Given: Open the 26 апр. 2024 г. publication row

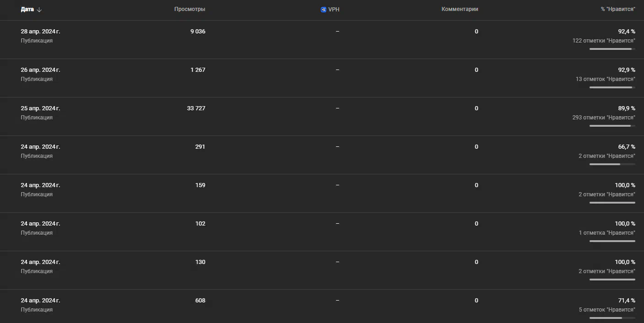Looking at the screenshot, I should 322,78.
